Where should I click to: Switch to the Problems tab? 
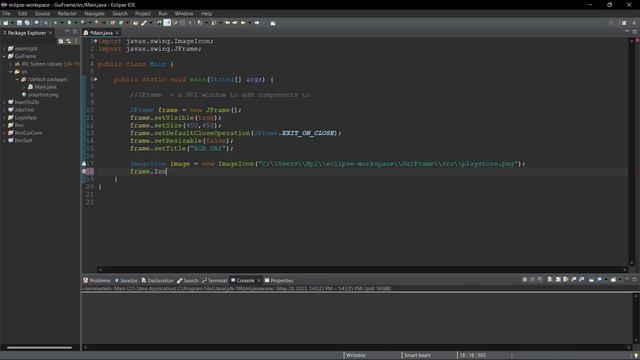(97, 280)
